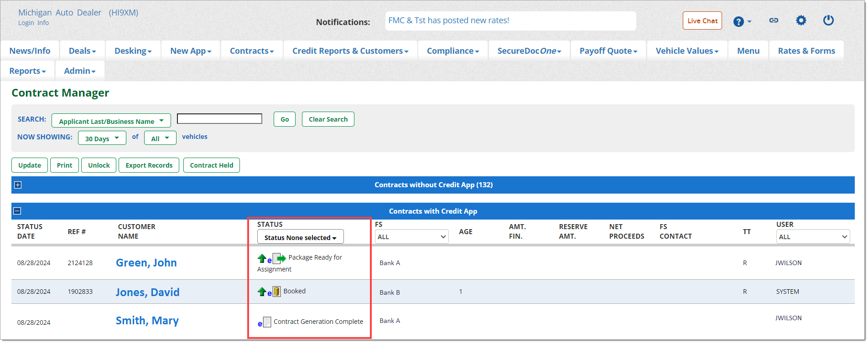This screenshot has width=868, height=343.
Task: Collapse Contracts with Credit App section
Action: point(17,211)
